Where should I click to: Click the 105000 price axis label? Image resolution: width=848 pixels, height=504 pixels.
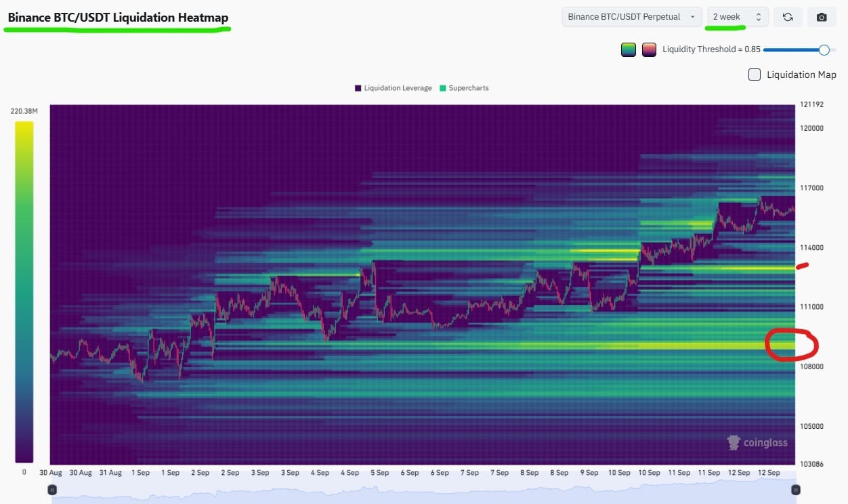811,426
